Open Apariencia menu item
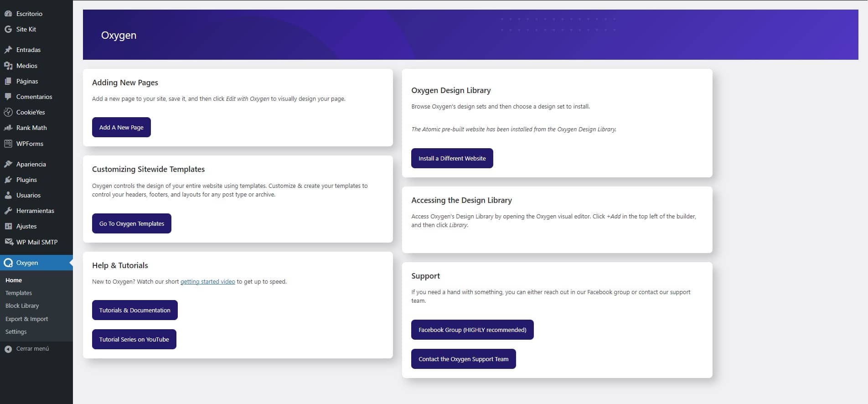Viewport: 868px width, 404px height. pos(36,164)
